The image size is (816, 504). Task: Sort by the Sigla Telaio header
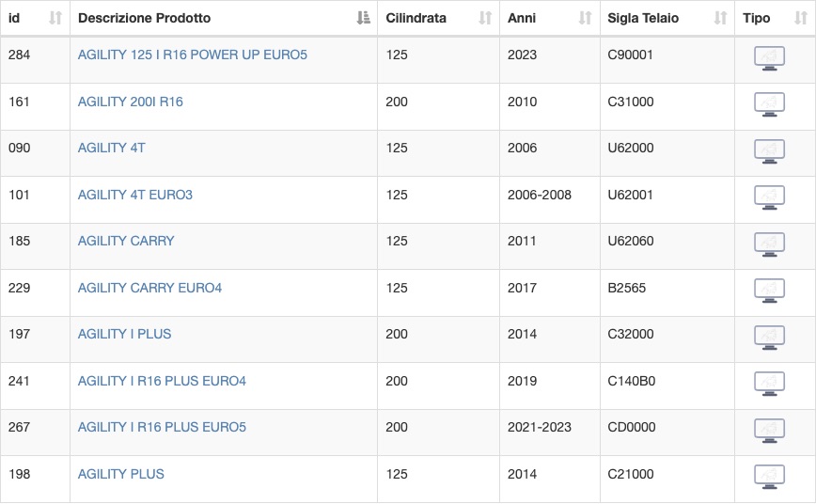coord(720,18)
